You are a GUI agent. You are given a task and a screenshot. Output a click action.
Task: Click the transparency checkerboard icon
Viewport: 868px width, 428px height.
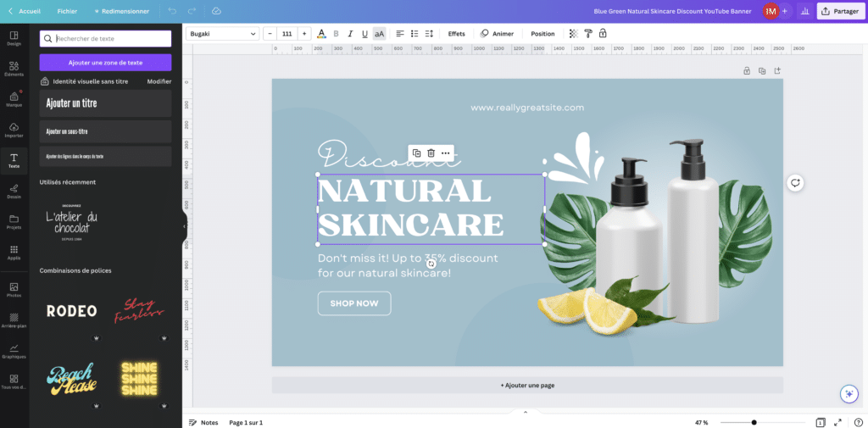(574, 34)
